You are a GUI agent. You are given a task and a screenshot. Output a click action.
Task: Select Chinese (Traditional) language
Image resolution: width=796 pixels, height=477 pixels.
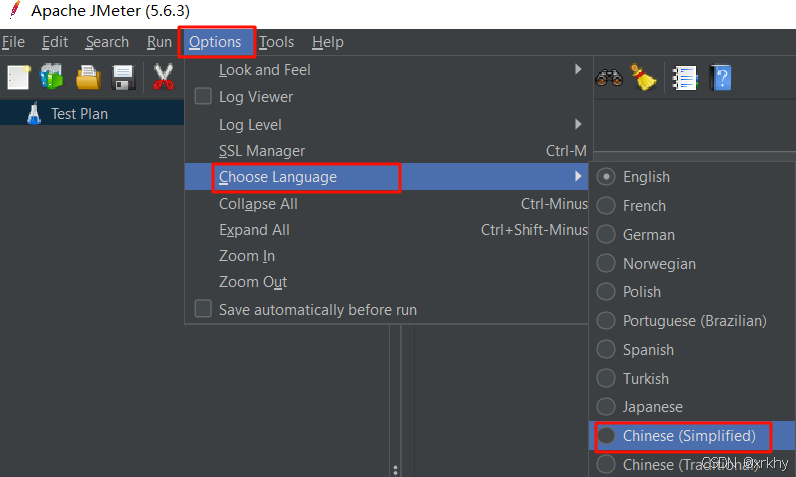692,464
